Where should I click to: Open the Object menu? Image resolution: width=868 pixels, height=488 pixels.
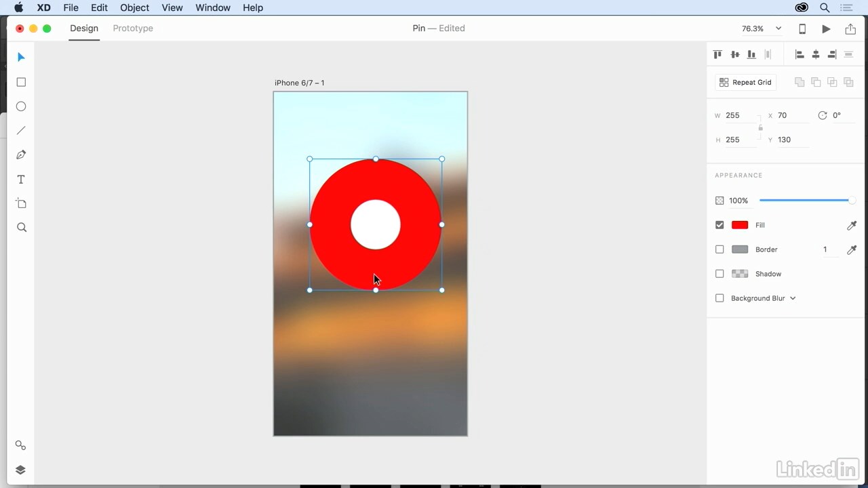tap(134, 7)
